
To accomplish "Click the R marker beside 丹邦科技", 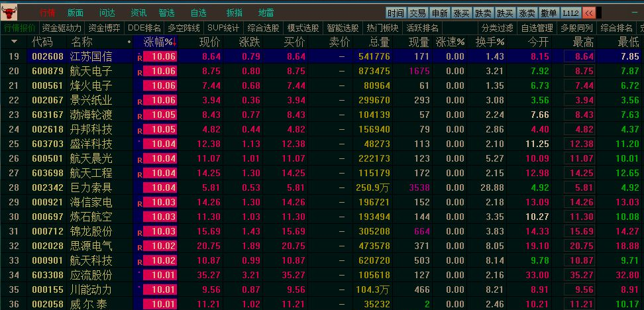I will (x=140, y=131).
